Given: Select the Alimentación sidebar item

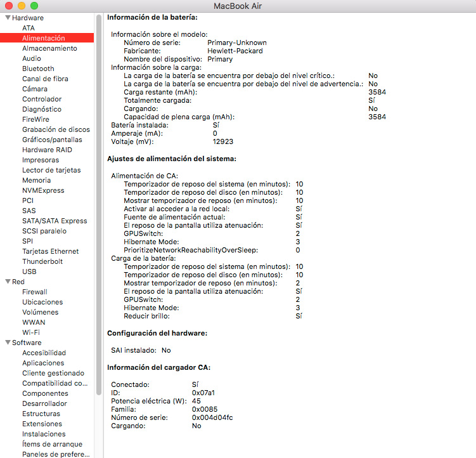Looking at the screenshot, I should (47, 38).
